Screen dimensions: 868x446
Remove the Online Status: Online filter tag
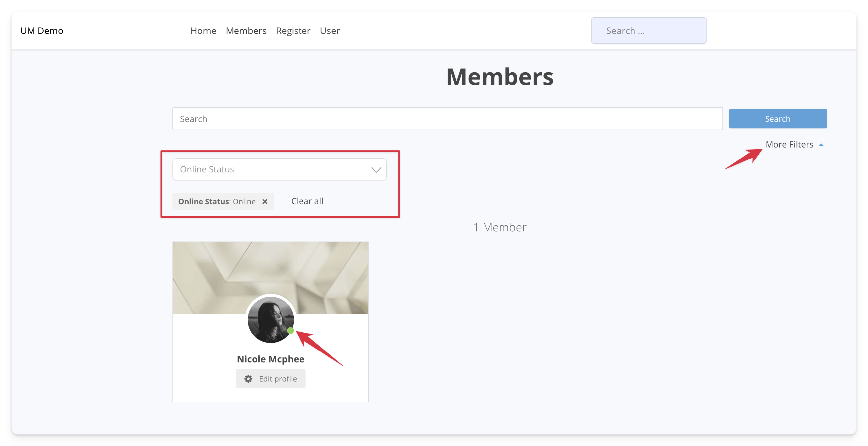(265, 201)
